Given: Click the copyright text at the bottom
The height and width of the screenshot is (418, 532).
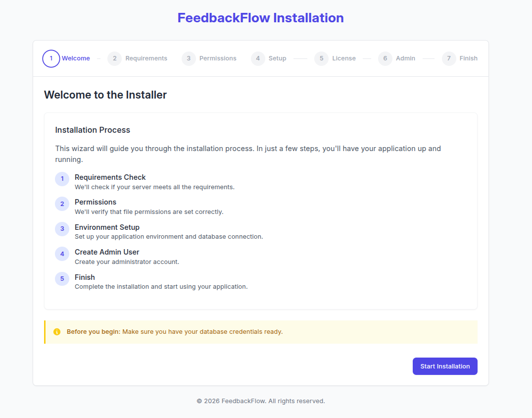Looking at the screenshot, I should pos(261,401).
